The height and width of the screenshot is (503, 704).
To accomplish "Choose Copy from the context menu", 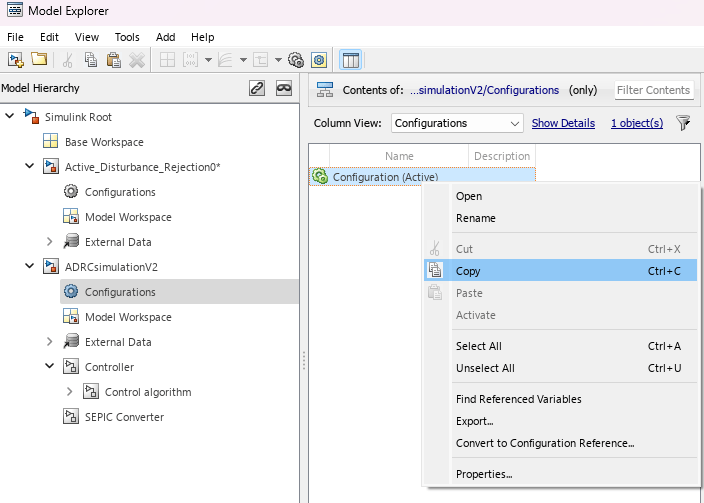I will pyautogui.click(x=468, y=271).
